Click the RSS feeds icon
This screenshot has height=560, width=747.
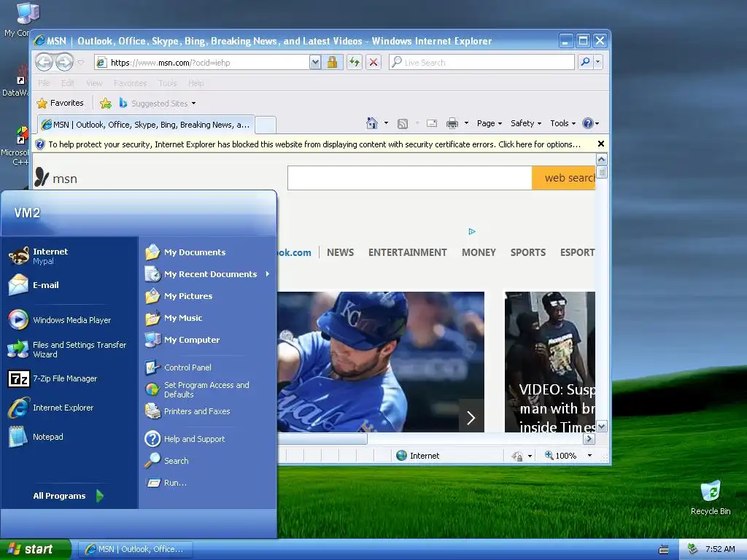point(403,124)
